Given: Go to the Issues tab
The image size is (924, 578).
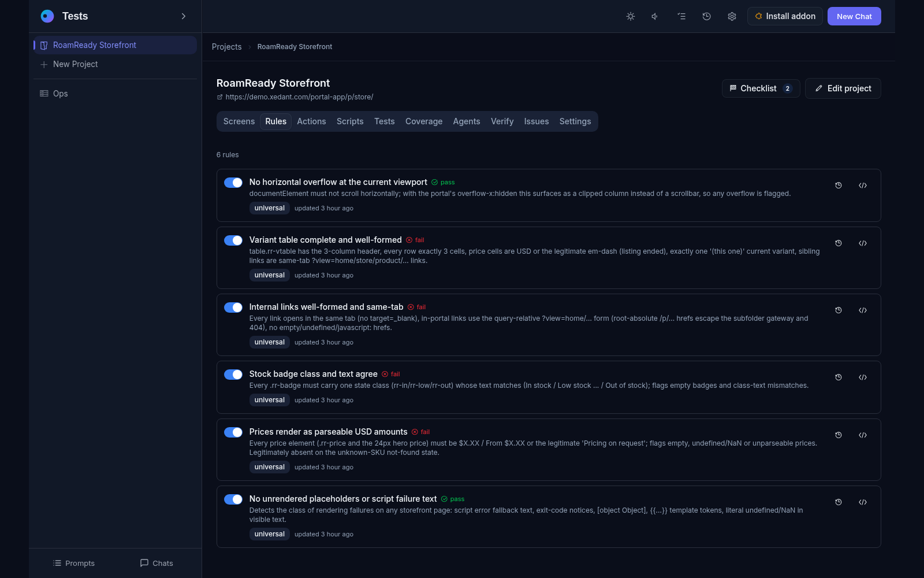Looking at the screenshot, I should 536,121.
